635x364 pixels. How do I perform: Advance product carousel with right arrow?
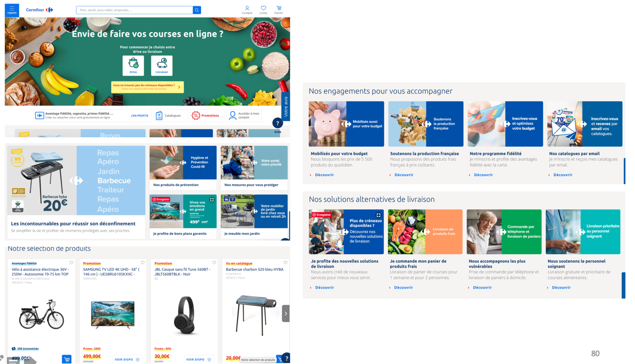pyautogui.click(x=286, y=314)
